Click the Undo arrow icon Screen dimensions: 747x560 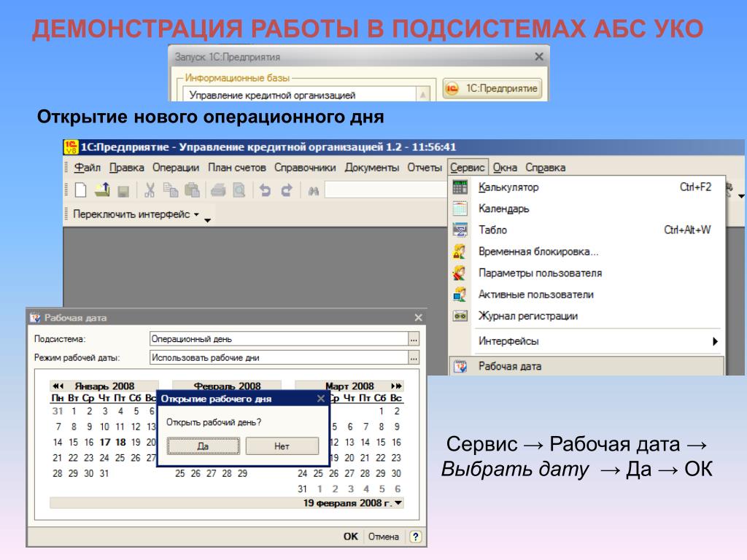266,190
